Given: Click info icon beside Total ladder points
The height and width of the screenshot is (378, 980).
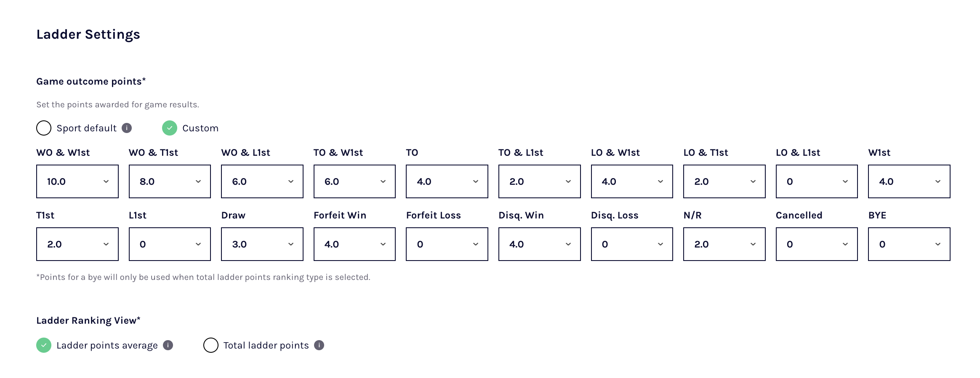Looking at the screenshot, I should pos(319,345).
